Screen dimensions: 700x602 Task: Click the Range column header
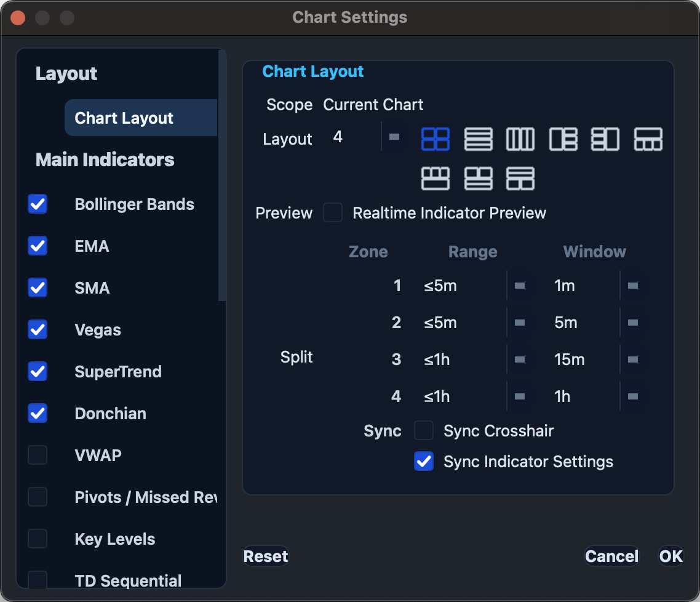[473, 251]
